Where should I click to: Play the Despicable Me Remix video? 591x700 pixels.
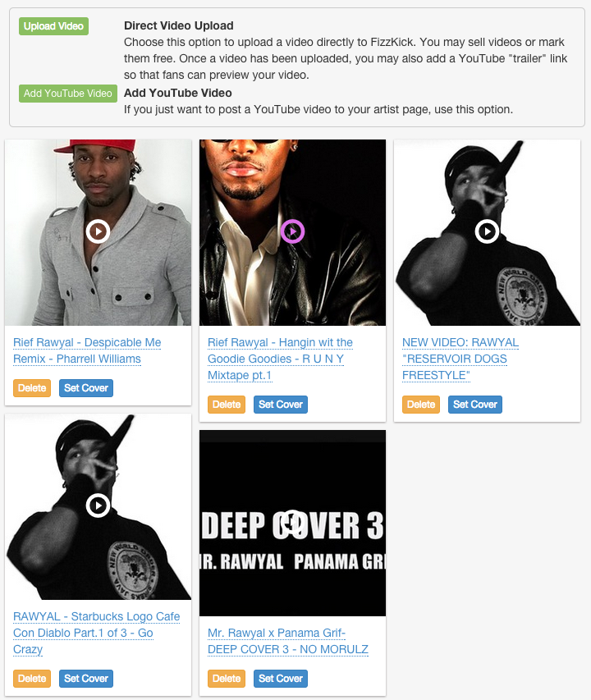[x=98, y=231]
